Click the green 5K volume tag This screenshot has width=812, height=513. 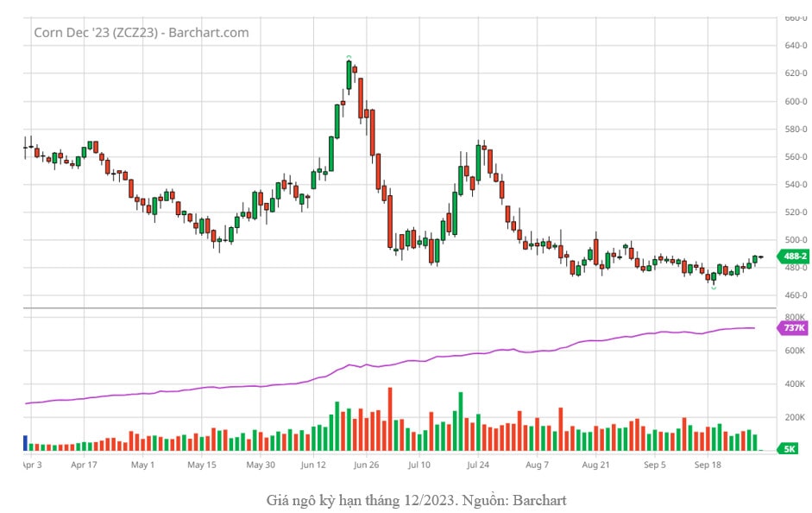point(788,449)
